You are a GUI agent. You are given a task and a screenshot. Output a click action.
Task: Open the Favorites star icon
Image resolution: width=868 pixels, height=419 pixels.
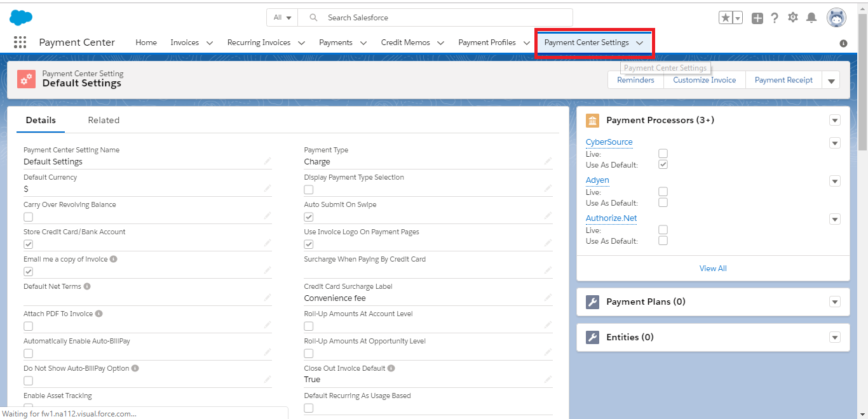tap(725, 18)
